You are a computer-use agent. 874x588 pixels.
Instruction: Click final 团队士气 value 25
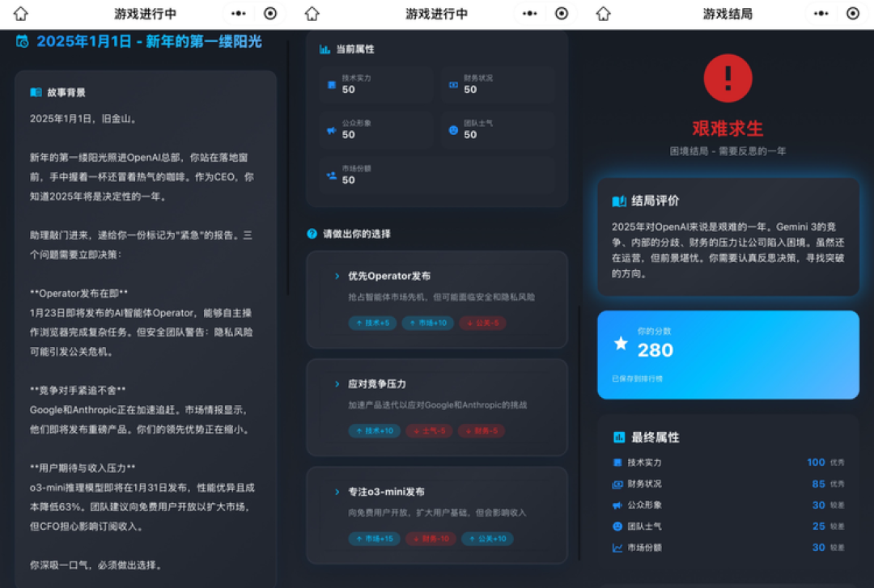tap(818, 527)
